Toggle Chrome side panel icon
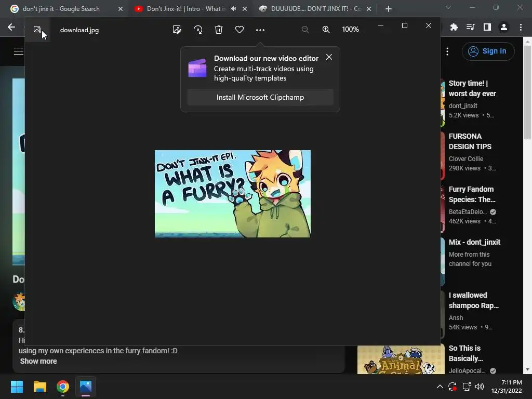 [487, 27]
